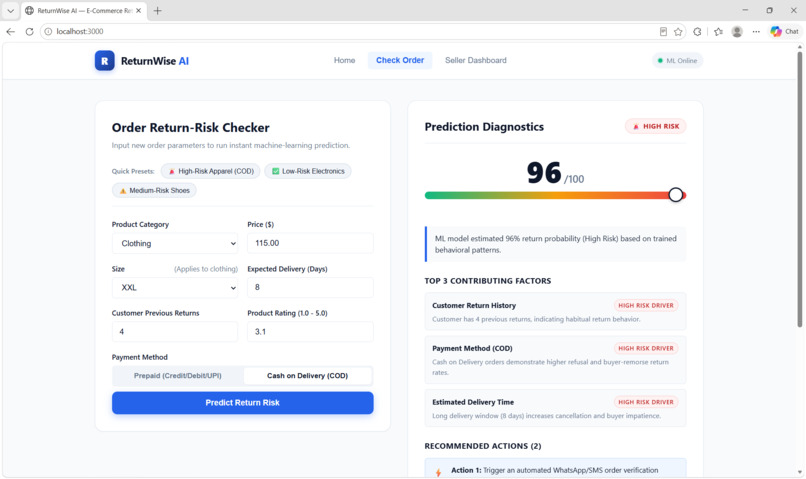Click Customer Previous Returns field

[175, 331]
